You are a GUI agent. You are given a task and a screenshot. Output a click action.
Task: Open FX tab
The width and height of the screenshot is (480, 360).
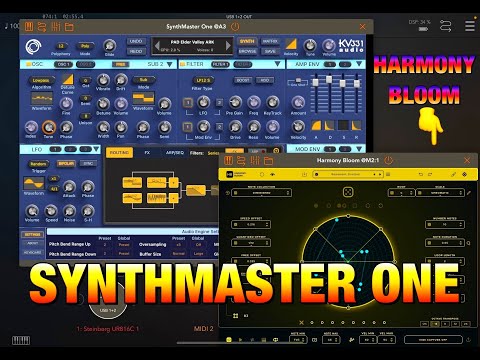point(147,153)
